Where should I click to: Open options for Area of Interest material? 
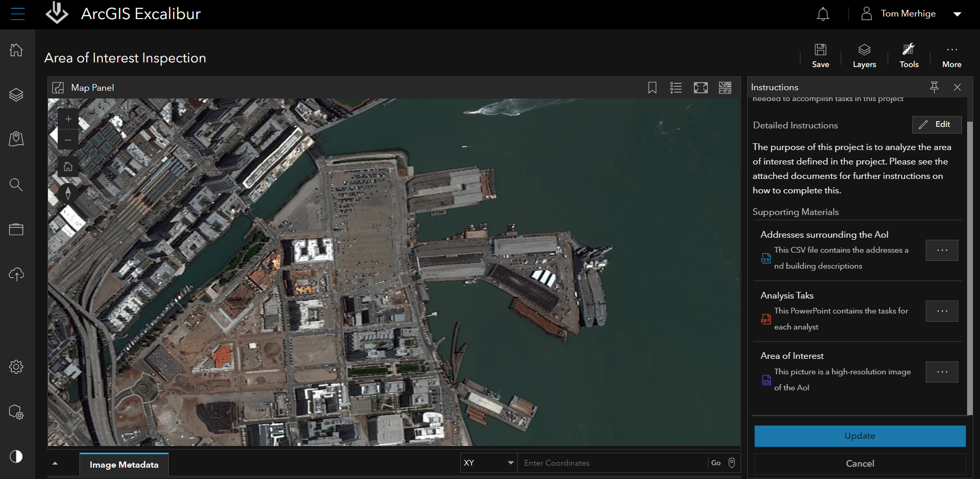point(942,372)
